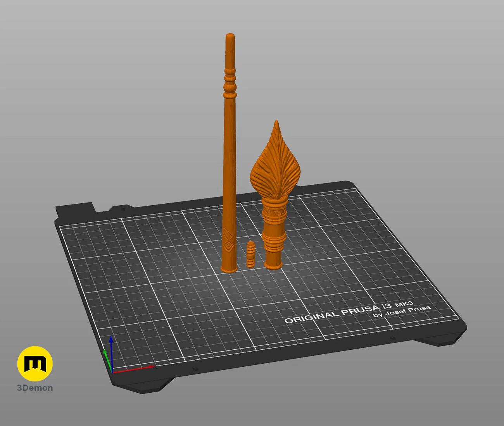Select the tall staff shaft model
Image resolution: width=504 pixels, height=426 pixels.
[230, 153]
